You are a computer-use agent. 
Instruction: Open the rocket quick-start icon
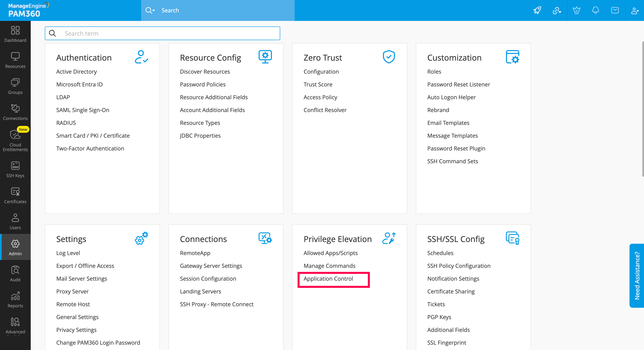coord(537,10)
